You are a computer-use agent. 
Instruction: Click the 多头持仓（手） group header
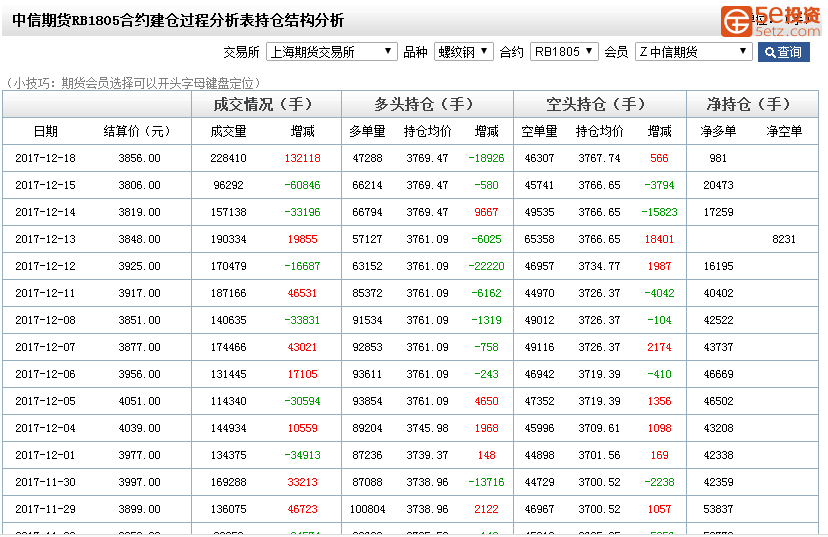(427, 104)
